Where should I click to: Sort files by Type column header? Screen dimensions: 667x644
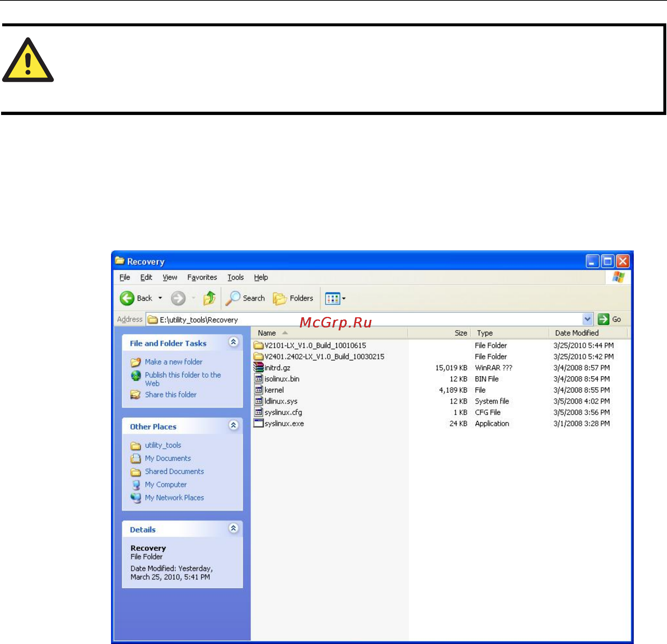[x=510, y=333]
